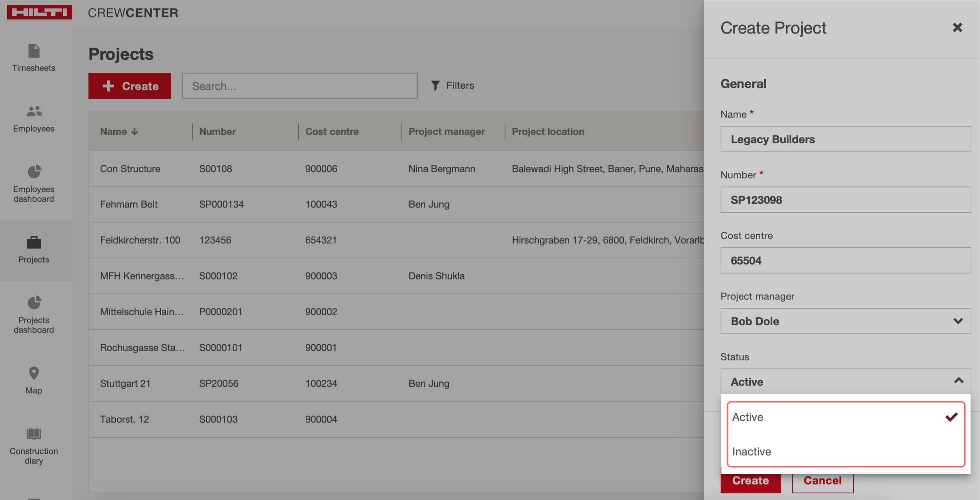The width and height of the screenshot is (980, 500).
Task: Go to the Employees section icon
Action: pos(34,111)
